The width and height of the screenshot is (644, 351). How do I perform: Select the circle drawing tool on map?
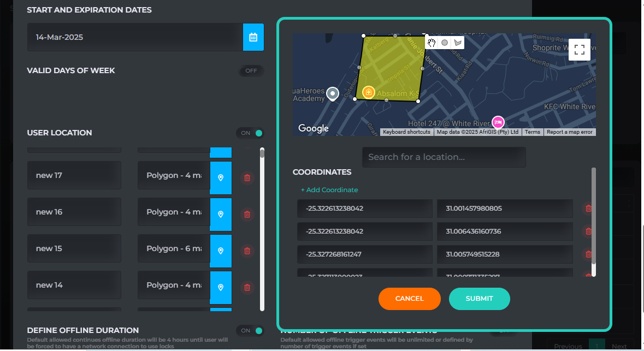click(445, 43)
